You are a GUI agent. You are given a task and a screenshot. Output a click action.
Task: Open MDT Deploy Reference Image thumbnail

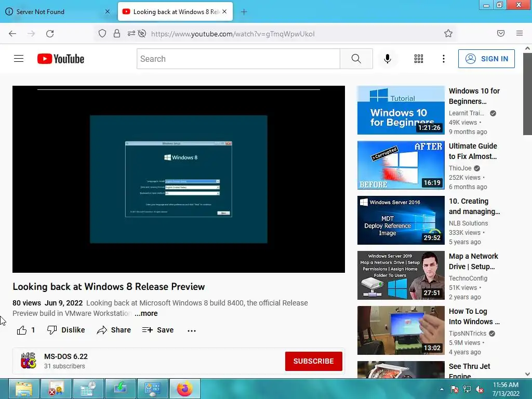click(401, 220)
